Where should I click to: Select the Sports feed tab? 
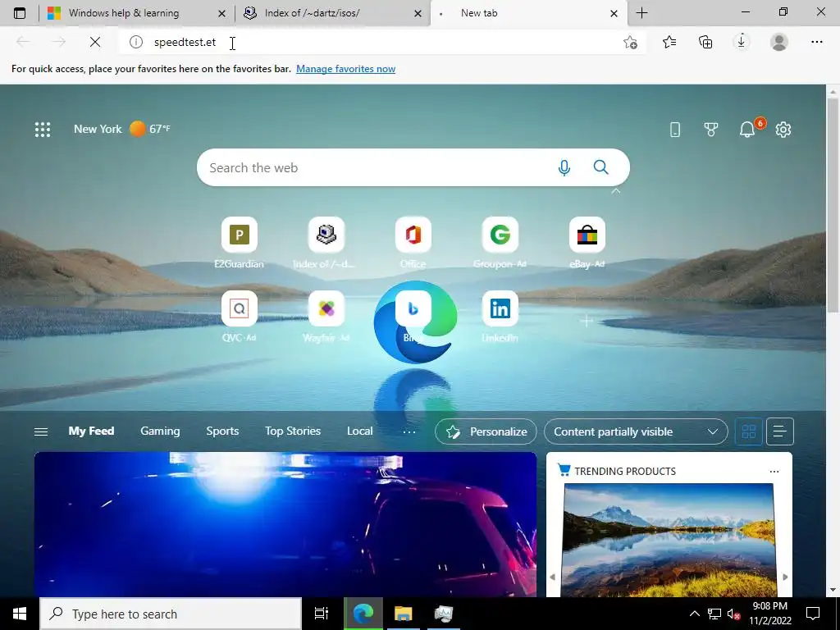[222, 431]
